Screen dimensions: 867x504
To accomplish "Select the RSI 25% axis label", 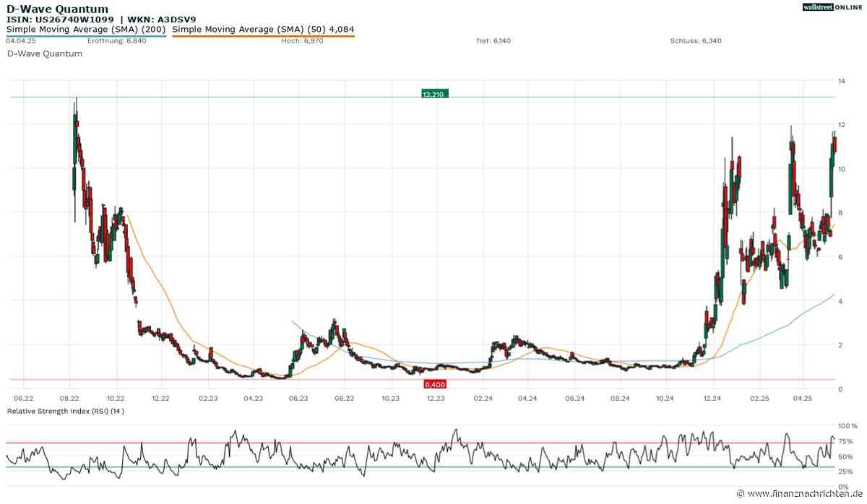I will click(x=846, y=471).
